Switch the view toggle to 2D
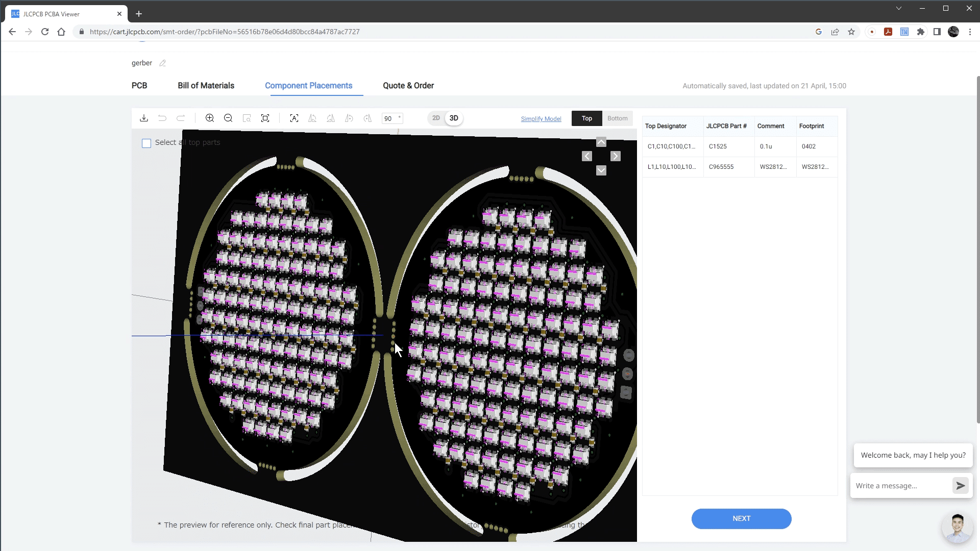Screen dimensions: 980x551 (436, 118)
